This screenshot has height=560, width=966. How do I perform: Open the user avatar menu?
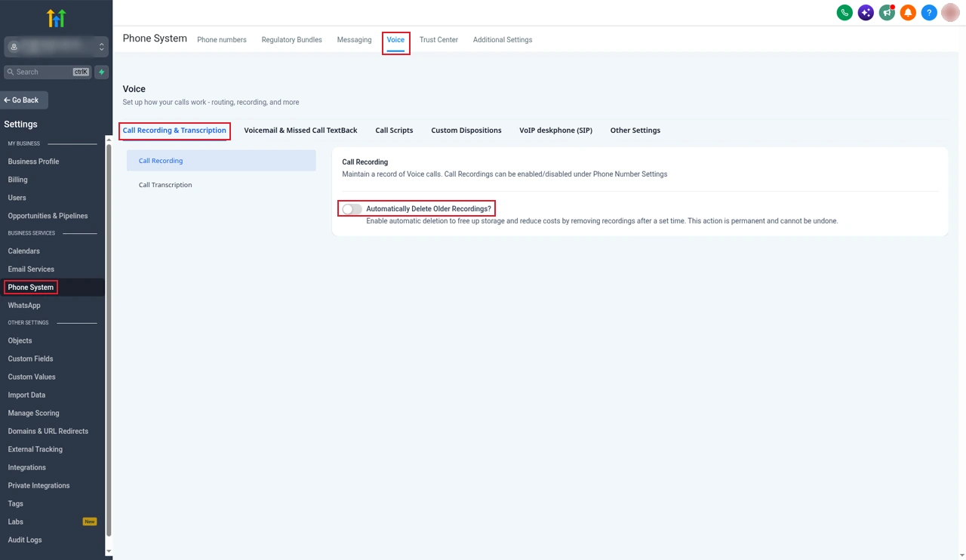point(950,13)
